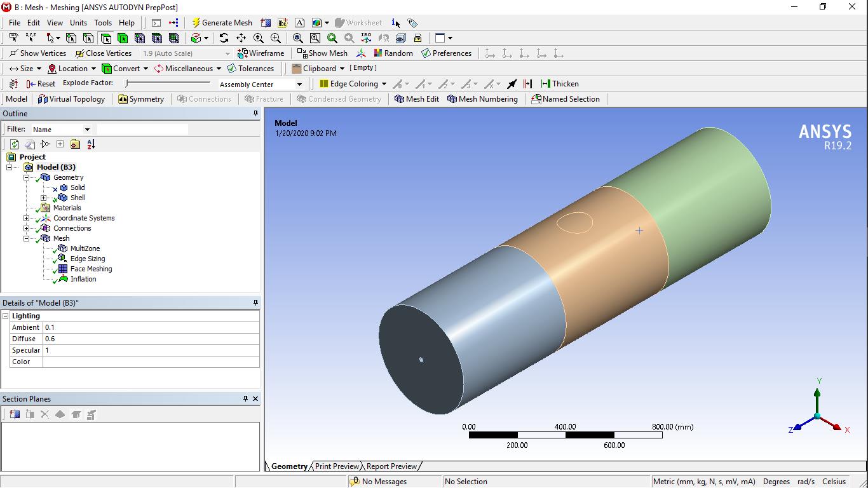Toggle Show Vertices option
Screen dimensions: 868x488
(x=38, y=53)
